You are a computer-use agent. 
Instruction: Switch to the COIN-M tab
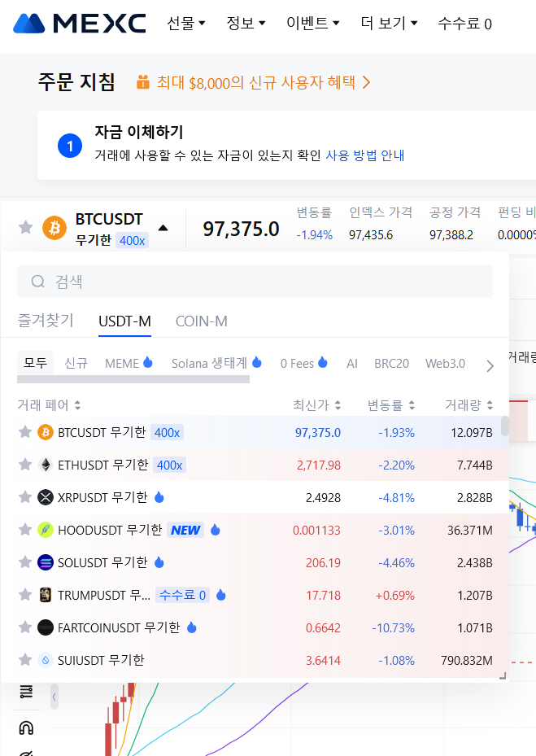202,321
